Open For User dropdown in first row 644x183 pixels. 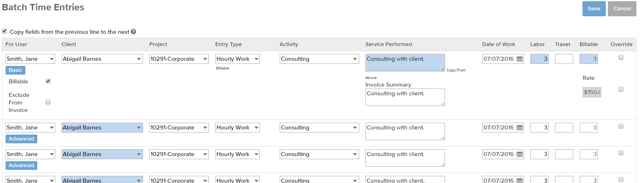31,59
